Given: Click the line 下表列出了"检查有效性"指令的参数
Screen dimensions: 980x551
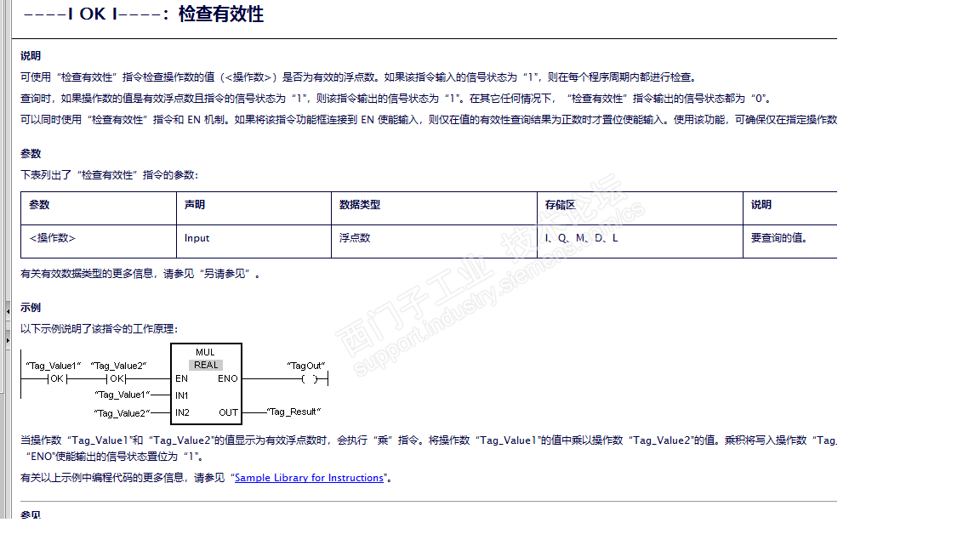Looking at the screenshot, I should 110,175.
